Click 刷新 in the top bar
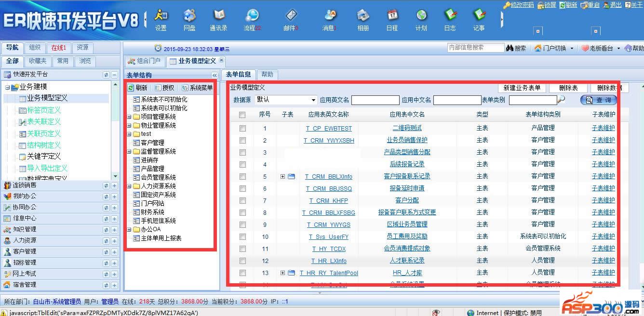This screenshot has height=316, width=644. coord(567,5)
